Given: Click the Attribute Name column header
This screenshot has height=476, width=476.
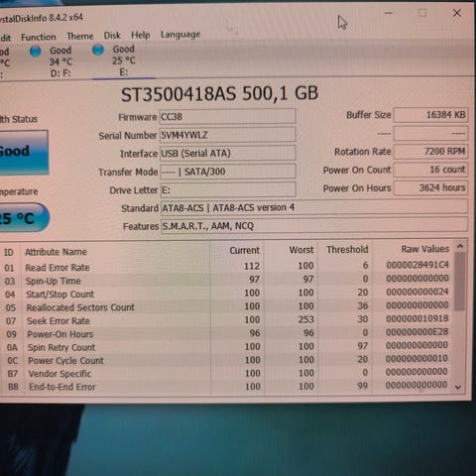Looking at the screenshot, I should click(x=57, y=252).
